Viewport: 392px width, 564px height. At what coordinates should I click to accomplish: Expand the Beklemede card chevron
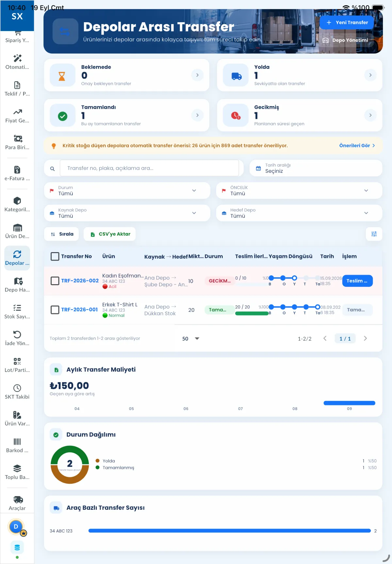coord(197,75)
